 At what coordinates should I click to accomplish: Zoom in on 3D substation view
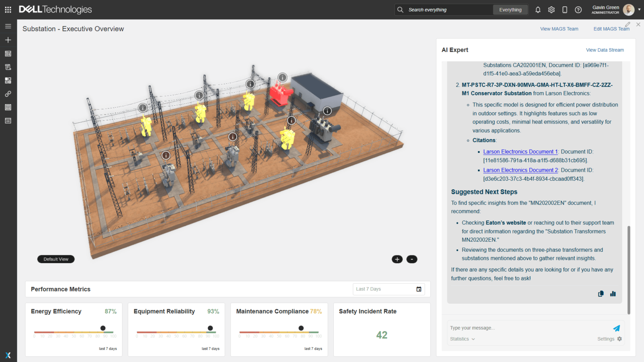tap(397, 259)
